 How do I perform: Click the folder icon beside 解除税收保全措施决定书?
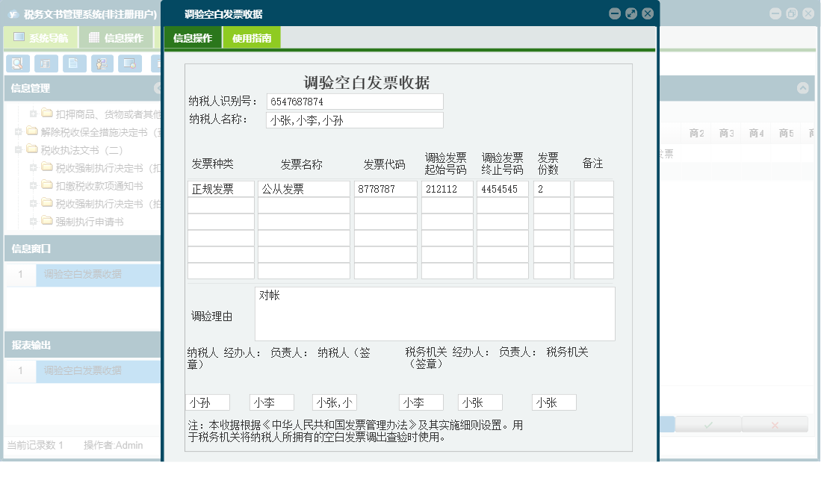[x=32, y=131]
